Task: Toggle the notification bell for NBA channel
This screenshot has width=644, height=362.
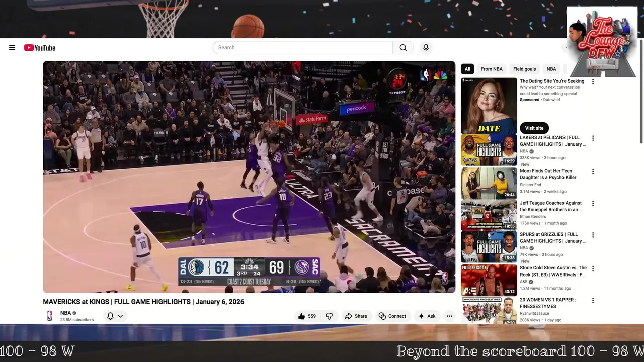Action: click(x=110, y=316)
